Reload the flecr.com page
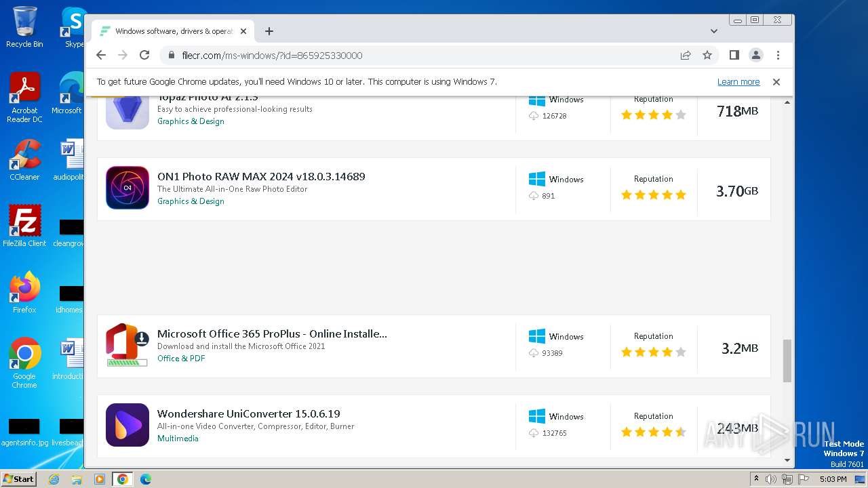Viewport: 868px width, 488px height. tap(144, 55)
